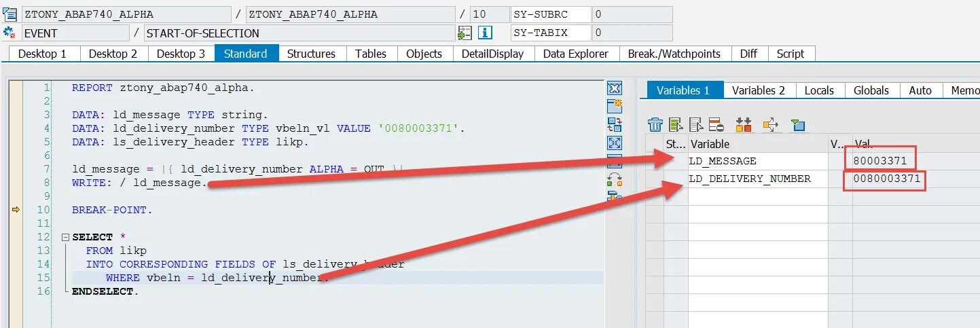980x328 pixels.
Task: Open the Tables tab
Action: click(x=371, y=54)
